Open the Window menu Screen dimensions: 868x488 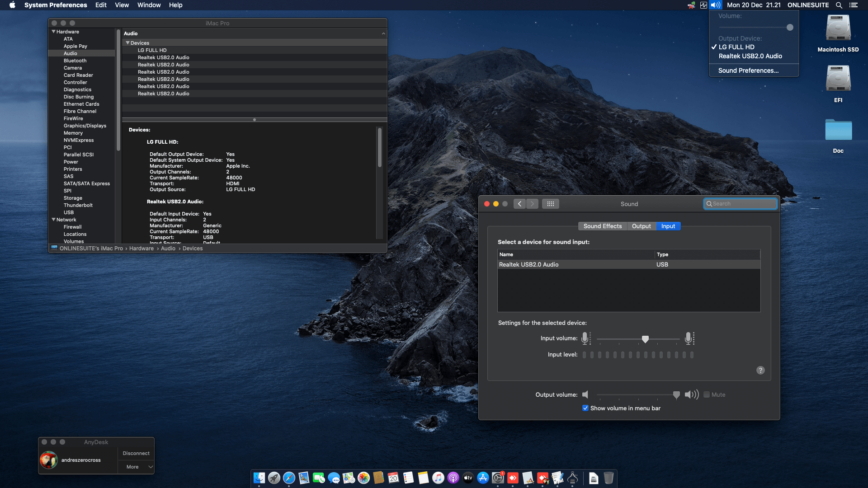[x=149, y=5]
